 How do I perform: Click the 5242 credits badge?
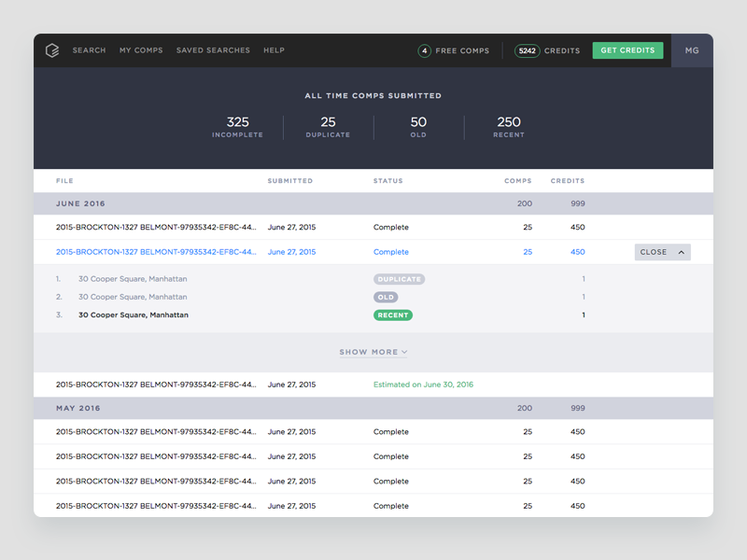point(527,50)
